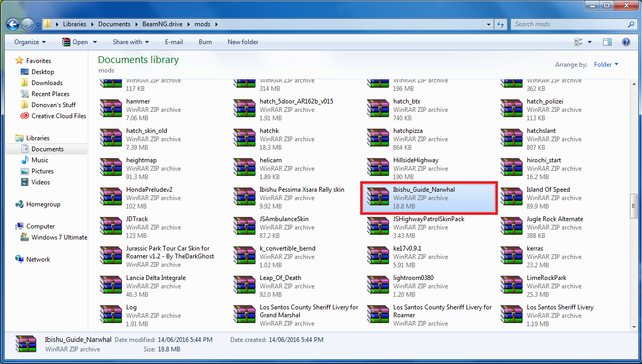
Task: Select Pictures library in sidebar
Action: [x=43, y=171]
